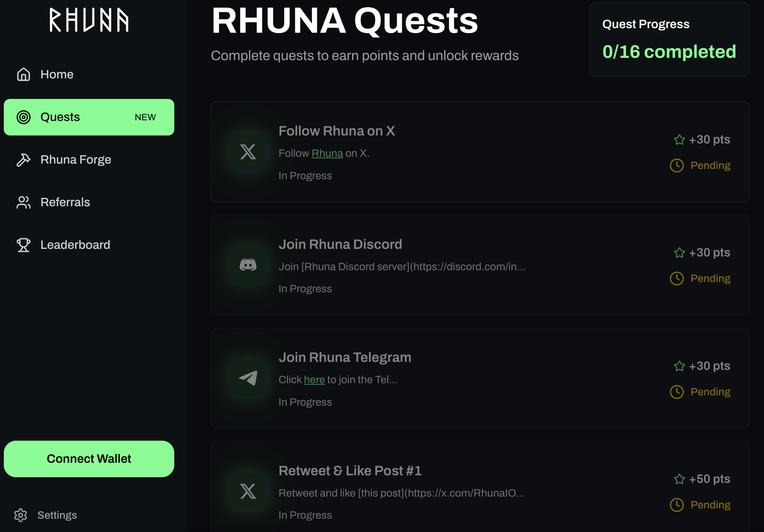Click the Telegram paper plane icon
The image size is (764, 532).
tap(248, 378)
